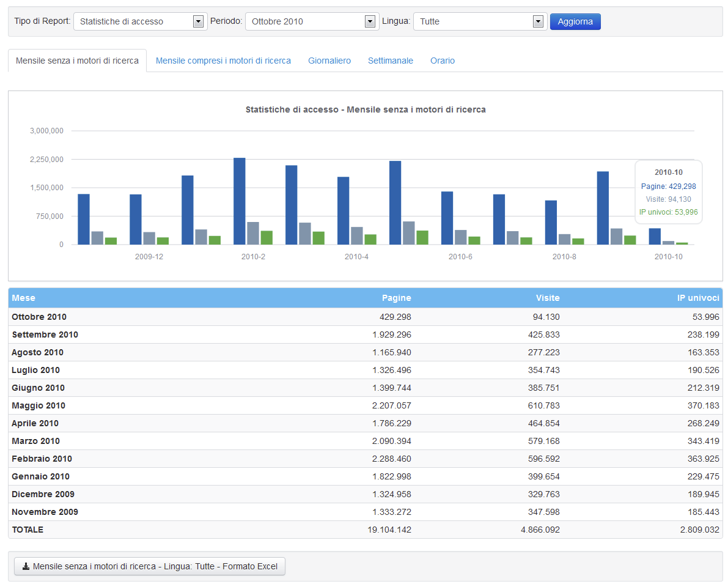728x584 pixels.
Task: Select the Febbraio 2010 row label
Action: (x=42, y=459)
